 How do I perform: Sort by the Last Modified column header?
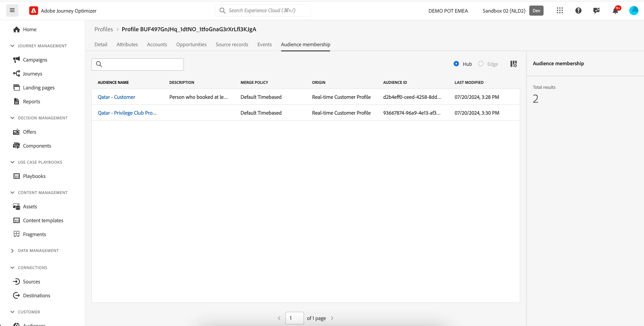pyautogui.click(x=469, y=82)
